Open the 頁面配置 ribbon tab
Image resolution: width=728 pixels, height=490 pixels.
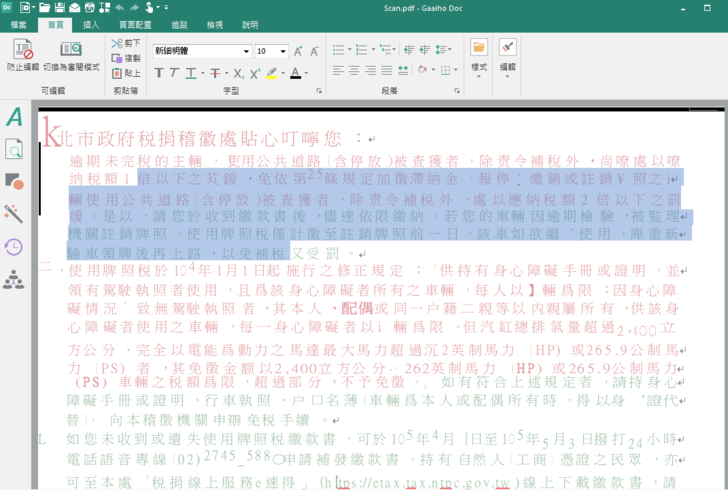pyautogui.click(x=135, y=25)
